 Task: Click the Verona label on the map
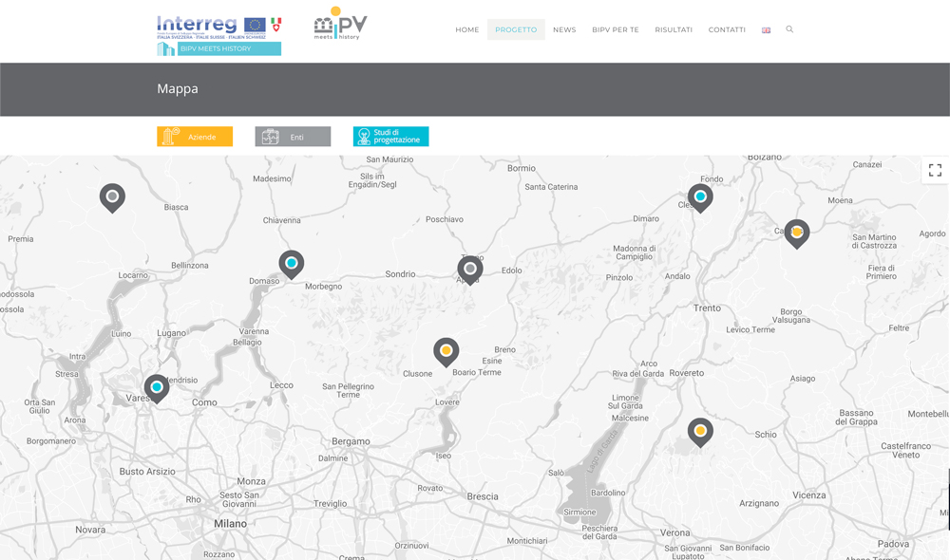pos(674,532)
